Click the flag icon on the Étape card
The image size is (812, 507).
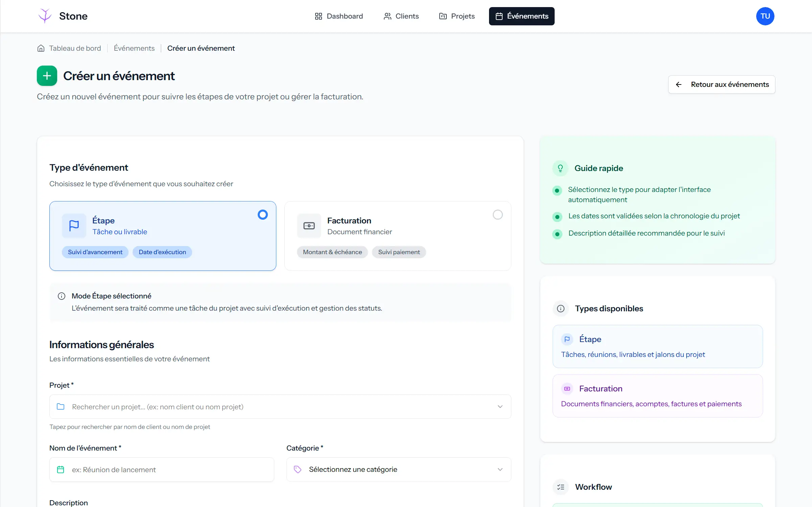click(74, 225)
